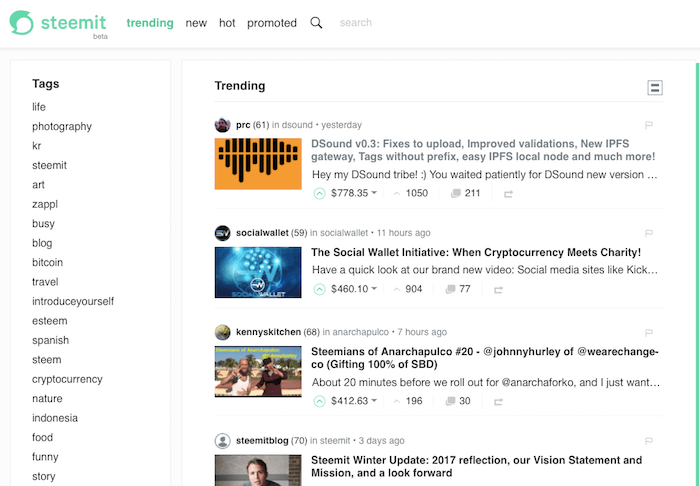Flag the socialwallet post

649,233
